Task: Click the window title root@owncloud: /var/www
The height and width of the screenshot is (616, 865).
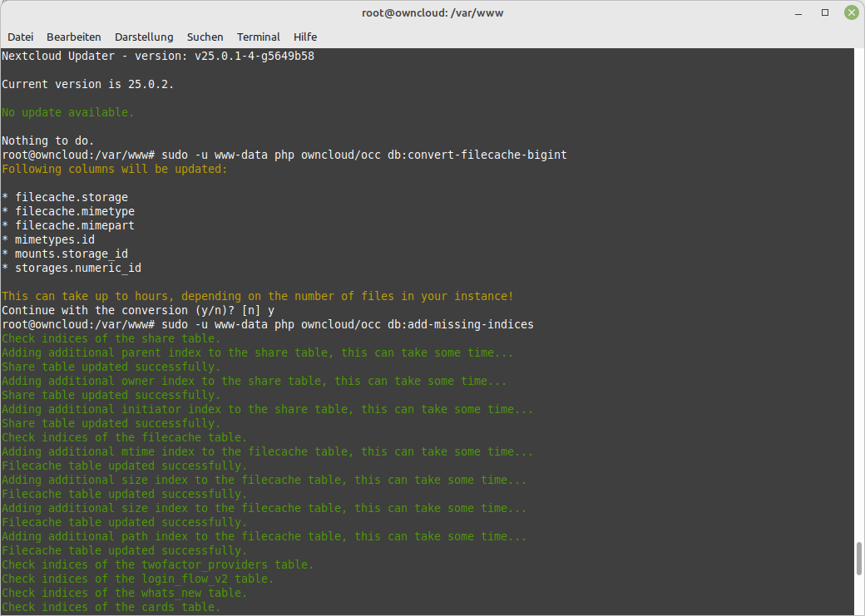Action: [x=432, y=12]
